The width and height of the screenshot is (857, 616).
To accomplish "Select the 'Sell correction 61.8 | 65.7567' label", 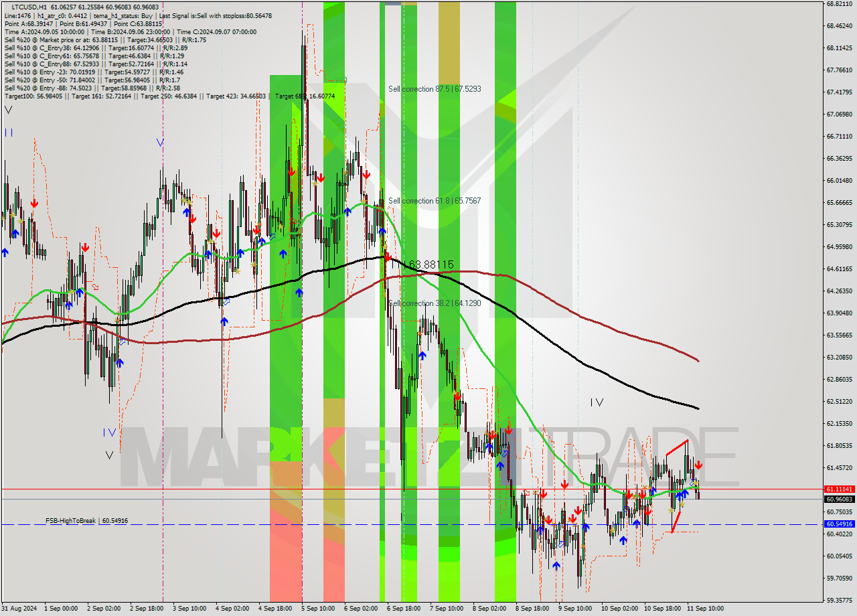I will 435,201.
